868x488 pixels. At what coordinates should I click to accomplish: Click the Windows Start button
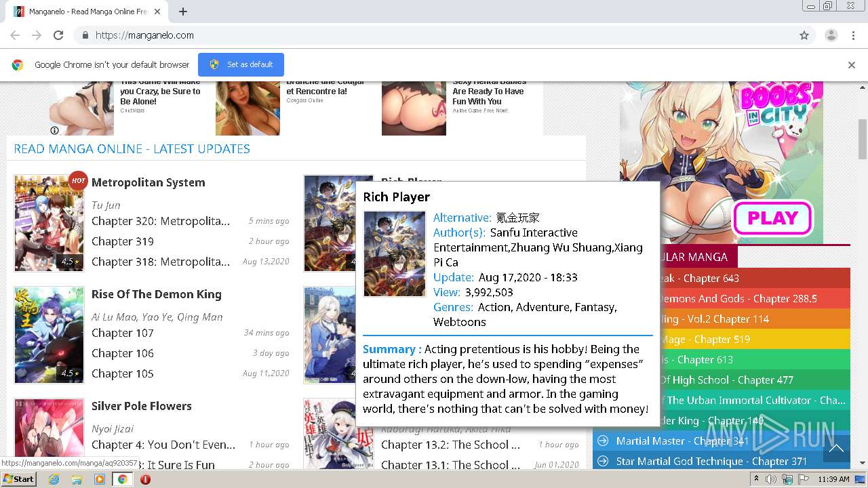point(18,479)
